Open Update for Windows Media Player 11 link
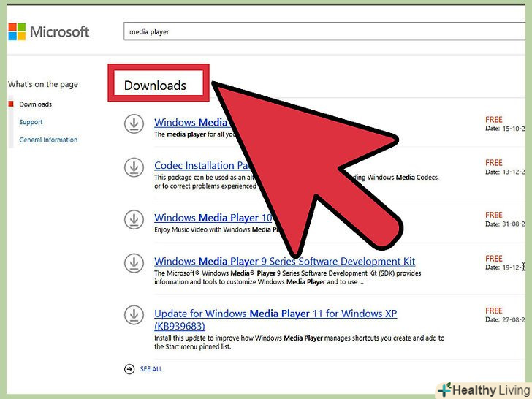Viewport: 532px width, 399px height. point(274,313)
